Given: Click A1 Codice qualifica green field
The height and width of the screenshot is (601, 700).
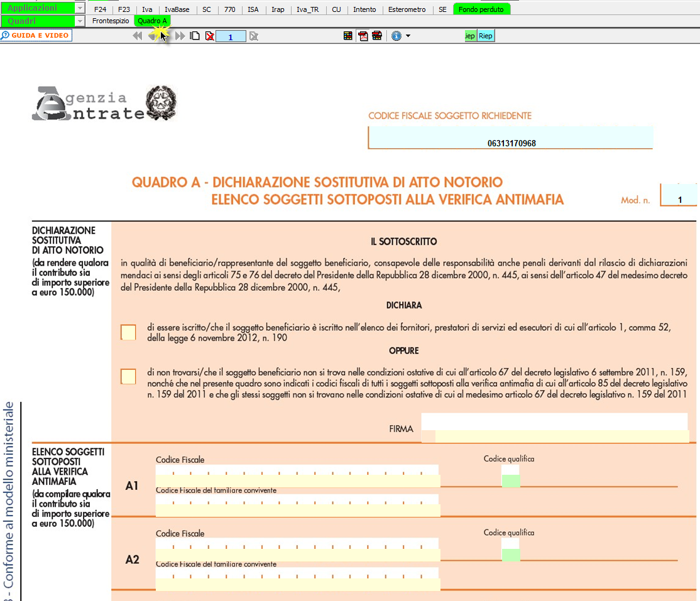Looking at the screenshot, I should 511,481.
